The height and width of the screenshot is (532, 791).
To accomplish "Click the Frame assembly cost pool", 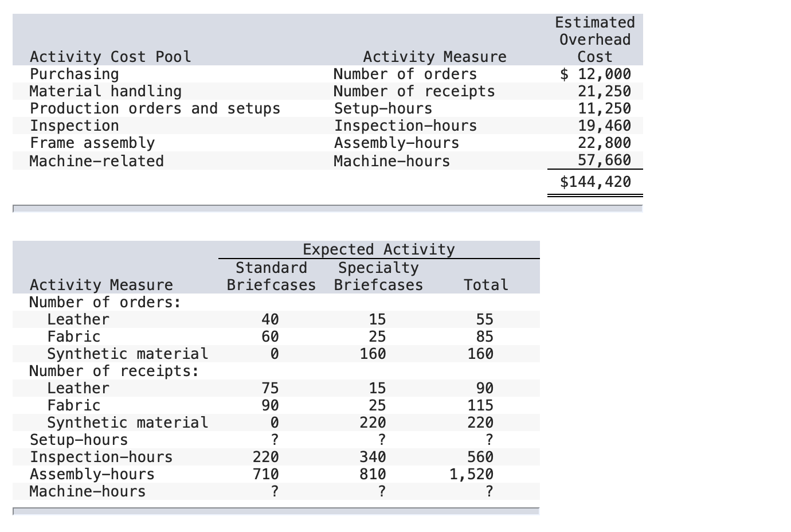I will [x=92, y=143].
